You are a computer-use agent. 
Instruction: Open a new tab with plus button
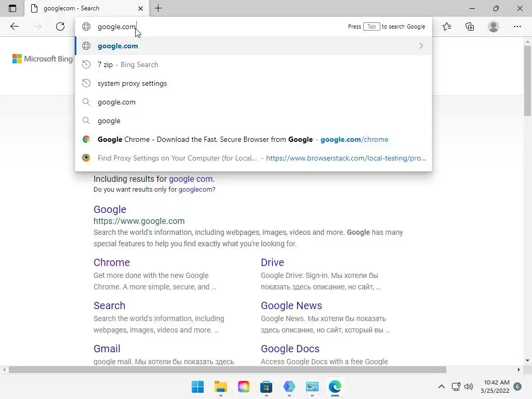(x=158, y=8)
